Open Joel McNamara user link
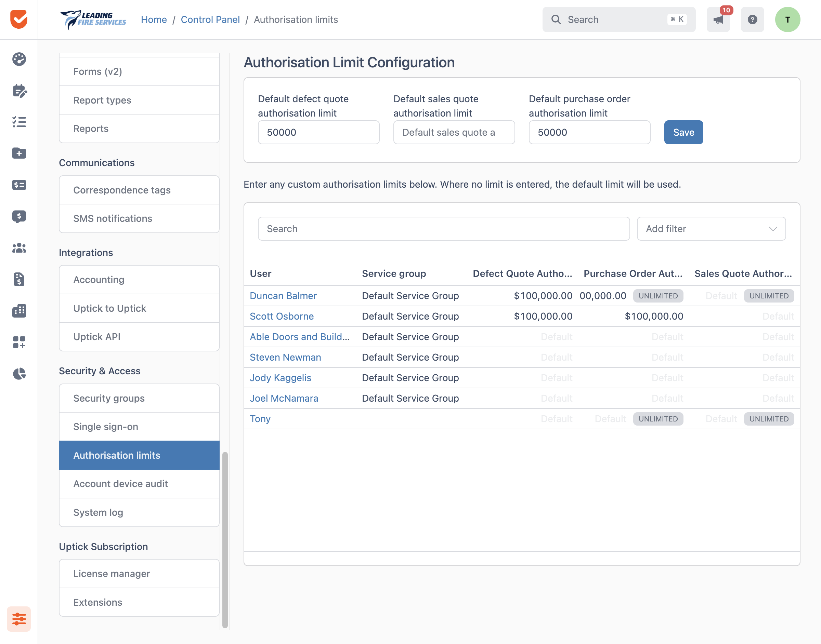 click(x=284, y=398)
